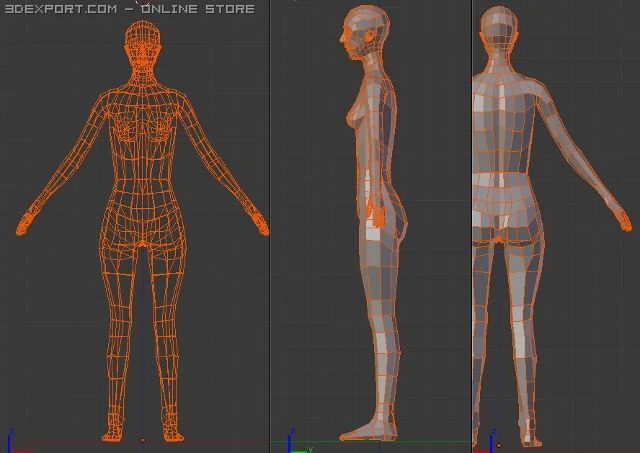Select the back-view shaded female model
The width and height of the screenshot is (640, 453).
click(552, 226)
